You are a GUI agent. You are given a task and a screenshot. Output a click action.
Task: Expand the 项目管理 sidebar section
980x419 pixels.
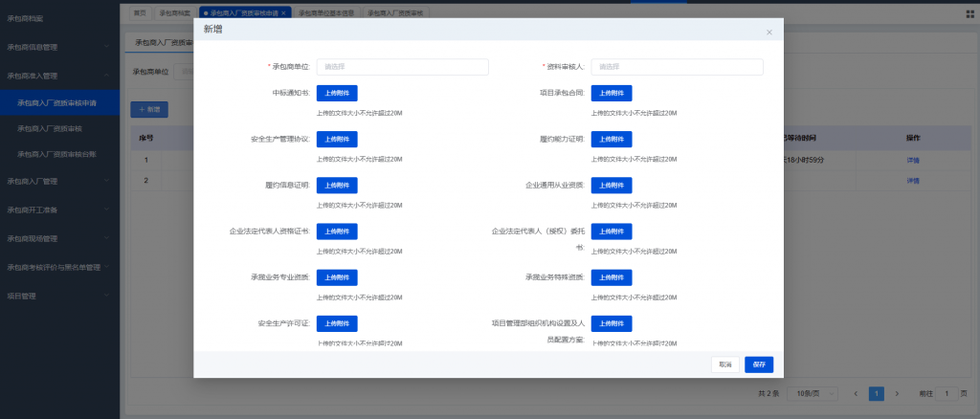pyautogui.click(x=59, y=297)
